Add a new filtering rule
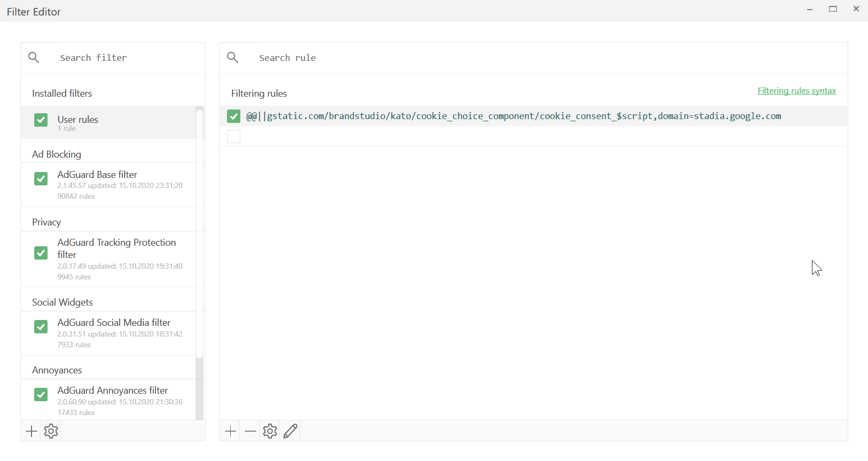This screenshot has width=868, height=461. (231, 432)
